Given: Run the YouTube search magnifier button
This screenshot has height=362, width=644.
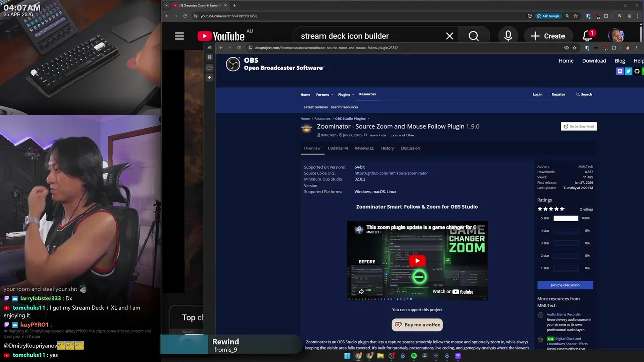Looking at the screenshot, I should (x=474, y=36).
